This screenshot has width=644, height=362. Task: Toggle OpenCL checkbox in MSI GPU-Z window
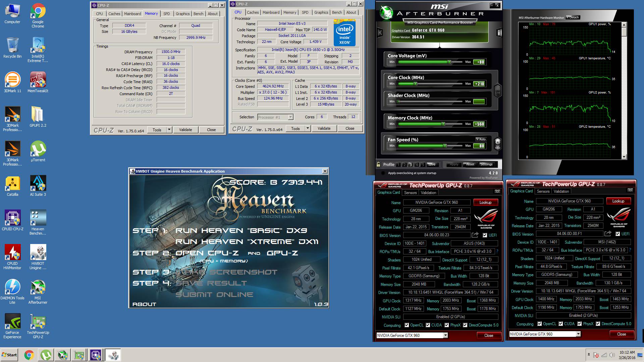click(x=539, y=324)
